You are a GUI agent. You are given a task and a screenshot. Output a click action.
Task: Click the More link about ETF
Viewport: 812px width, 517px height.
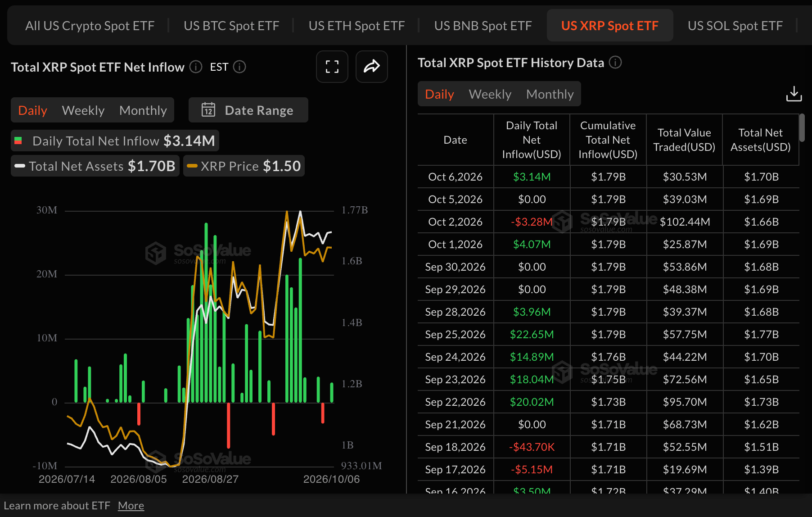point(131,506)
